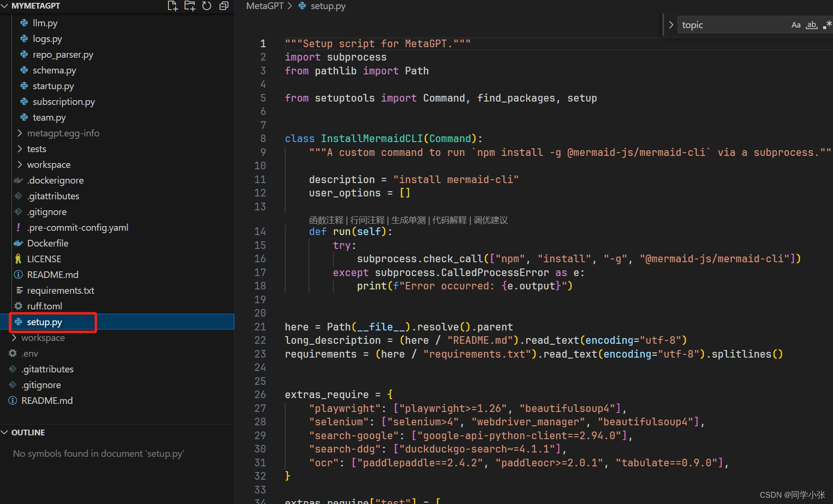Click the New File icon in explorer header

tap(173, 6)
